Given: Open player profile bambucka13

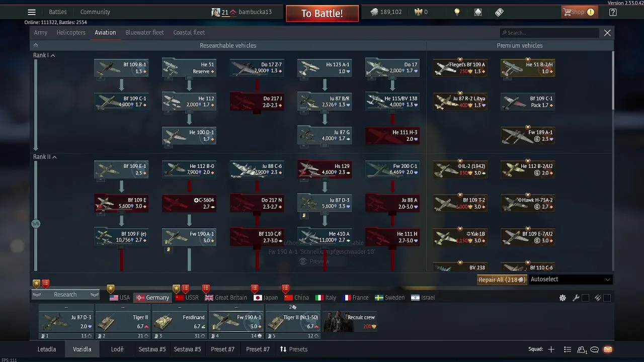Looking at the screenshot, I should pos(255,12).
